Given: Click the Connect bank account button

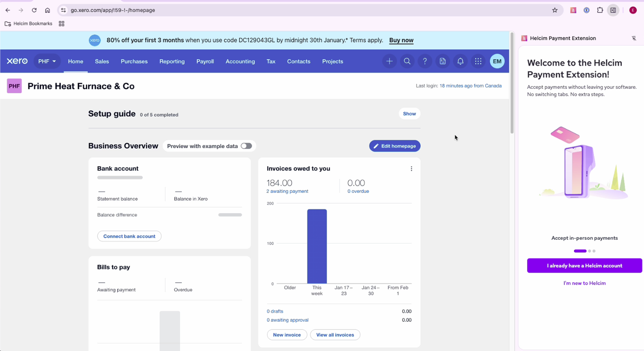Looking at the screenshot, I should [129, 236].
